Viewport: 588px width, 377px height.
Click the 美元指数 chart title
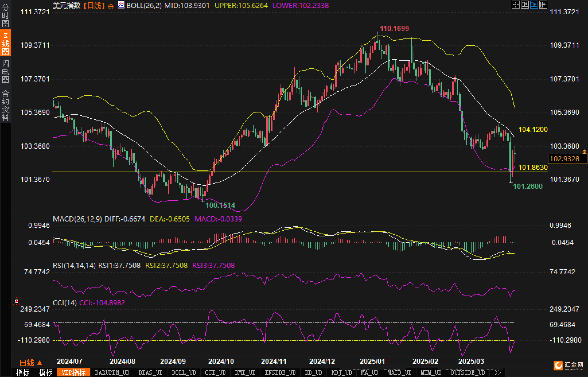[67, 5]
